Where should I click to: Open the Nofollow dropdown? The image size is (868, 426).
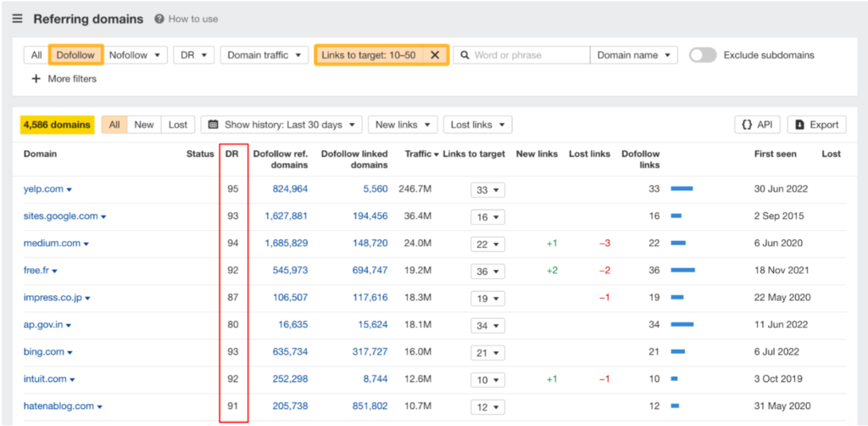(x=135, y=55)
